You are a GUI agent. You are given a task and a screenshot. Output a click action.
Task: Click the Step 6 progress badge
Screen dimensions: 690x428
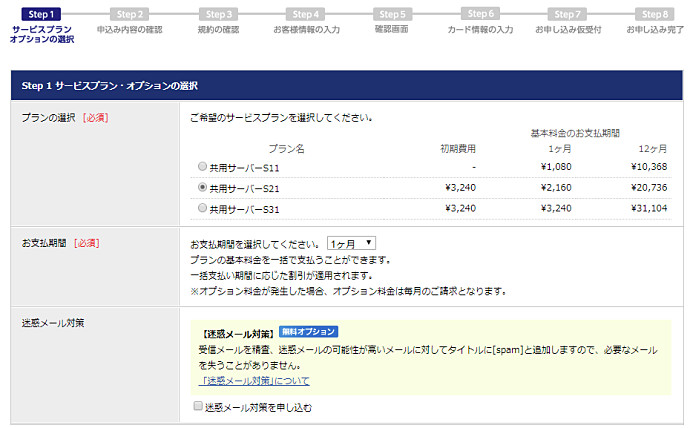480,14
